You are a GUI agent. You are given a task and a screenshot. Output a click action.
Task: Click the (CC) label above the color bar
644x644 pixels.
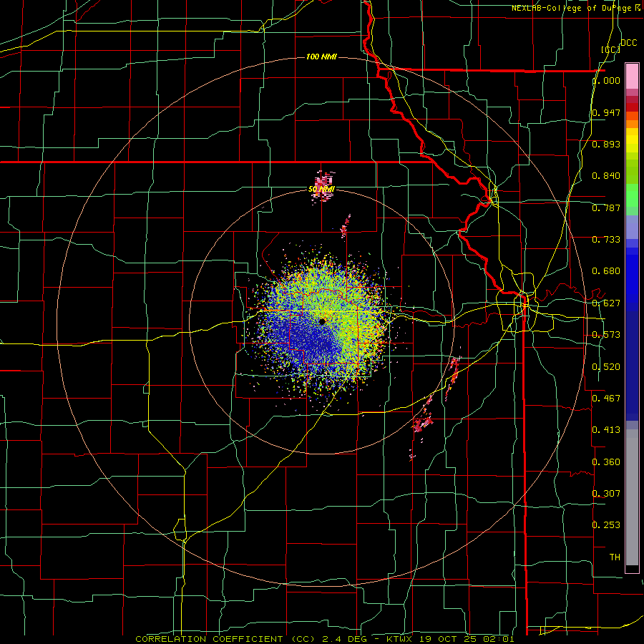611,49
